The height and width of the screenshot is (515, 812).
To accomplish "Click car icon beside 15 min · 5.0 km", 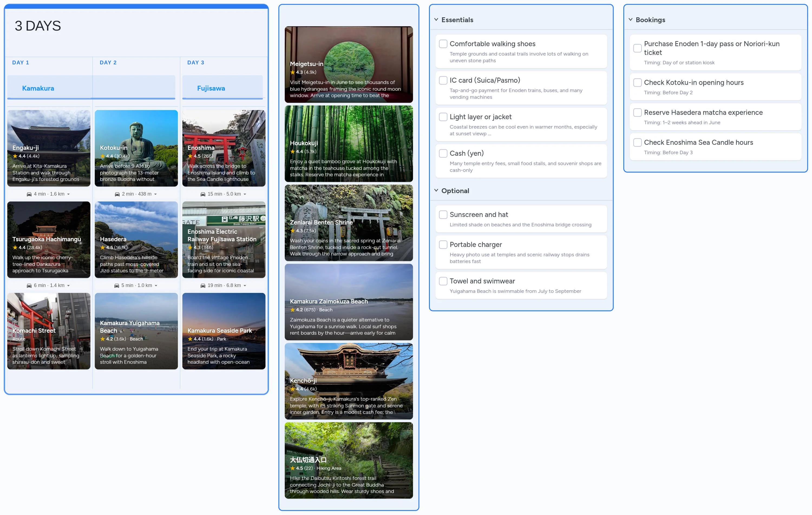I will tap(203, 194).
